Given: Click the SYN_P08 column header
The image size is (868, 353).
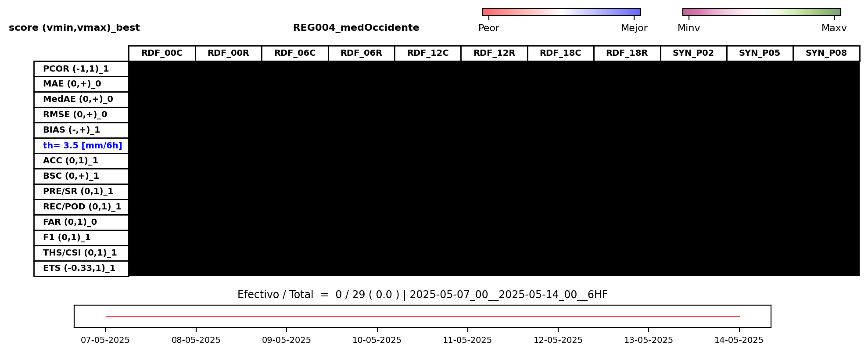Looking at the screenshot, I should [x=826, y=54].
